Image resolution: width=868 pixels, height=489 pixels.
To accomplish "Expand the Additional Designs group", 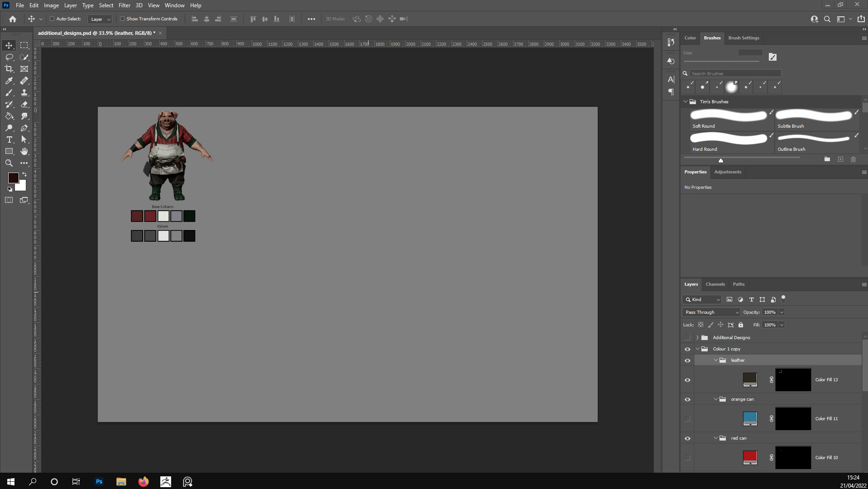I will coord(697,338).
